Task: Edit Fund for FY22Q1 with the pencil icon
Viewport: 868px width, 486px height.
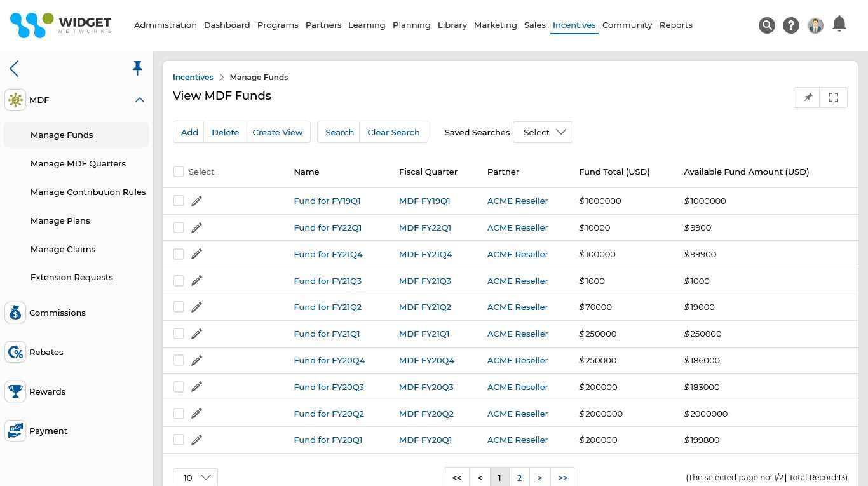Action: click(x=196, y=227)
